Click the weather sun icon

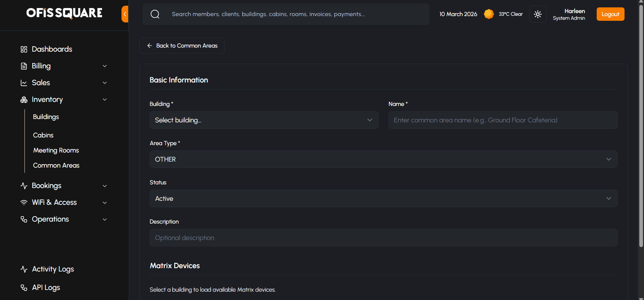pyautogui.click(x=489, y=14)
